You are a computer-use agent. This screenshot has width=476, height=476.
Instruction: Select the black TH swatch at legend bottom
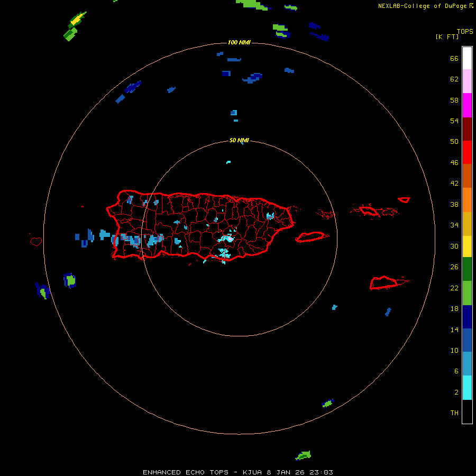(467, 411)
